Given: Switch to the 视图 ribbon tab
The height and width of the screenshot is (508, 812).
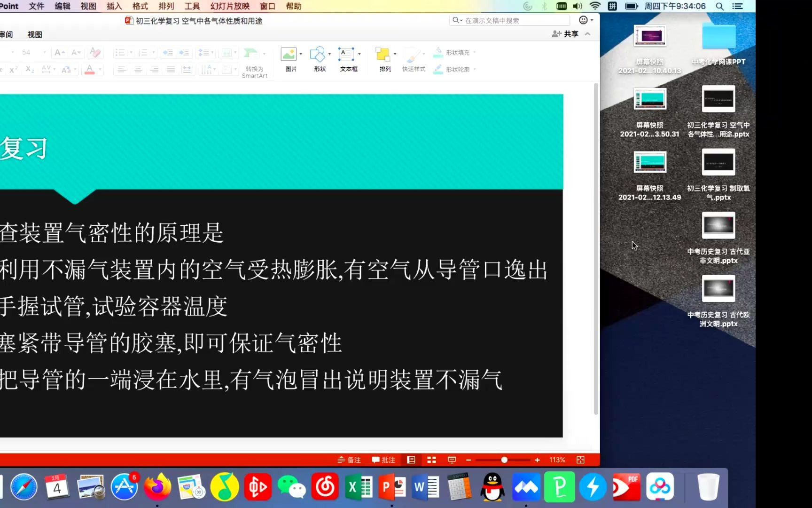Looking at the screenshot, I should click(x=35, y=34).
